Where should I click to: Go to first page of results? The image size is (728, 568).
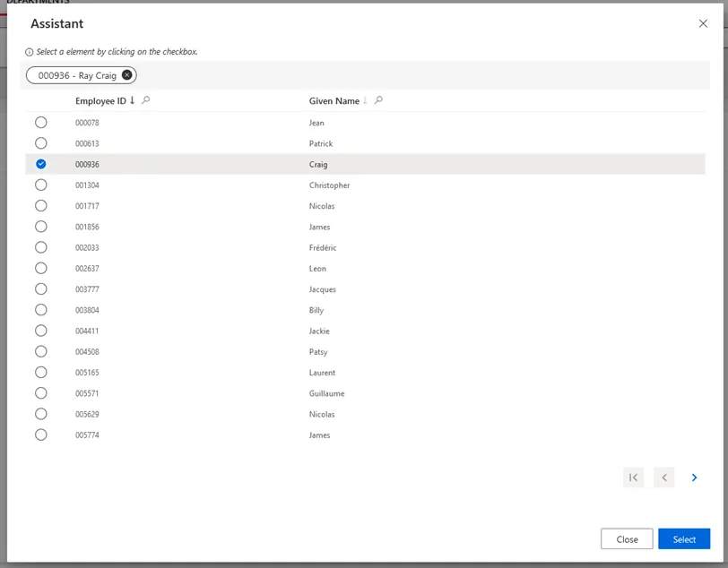633,478
